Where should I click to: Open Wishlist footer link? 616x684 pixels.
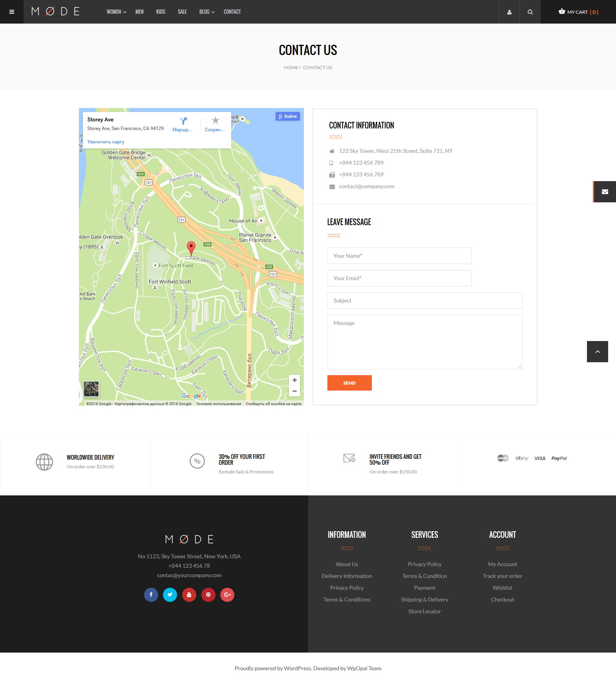pos(503,588)
